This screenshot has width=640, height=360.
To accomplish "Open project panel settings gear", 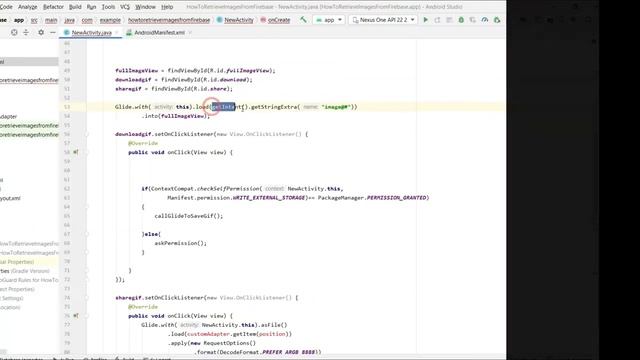I will [41, 32].
